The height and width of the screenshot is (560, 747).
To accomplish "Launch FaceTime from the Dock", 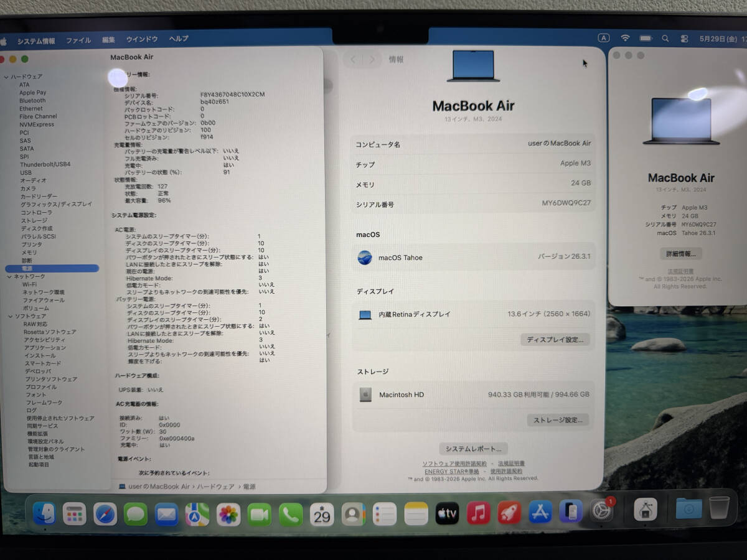I will click(260, 514).
